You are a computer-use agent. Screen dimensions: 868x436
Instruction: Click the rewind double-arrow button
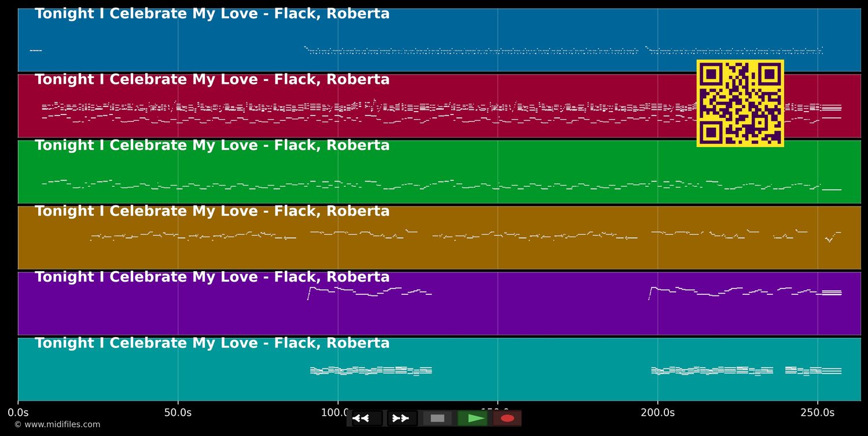[367, 418]
